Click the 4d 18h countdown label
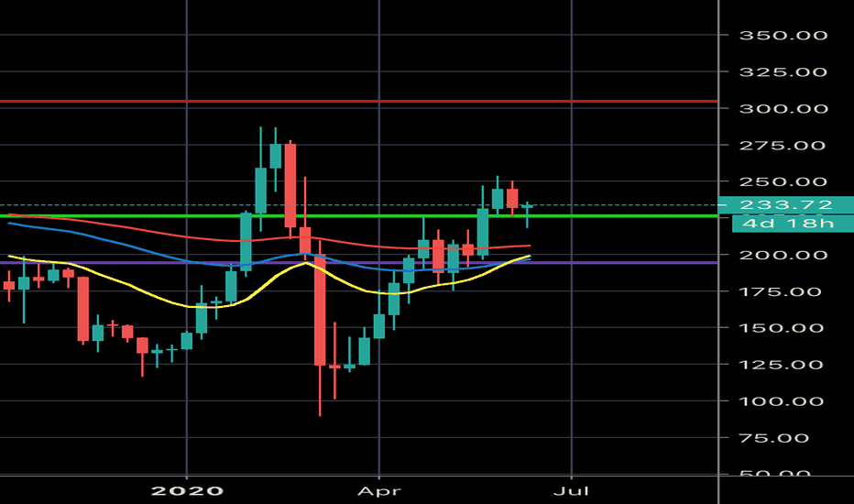The width and height of the screenshot is (854, 504). click(793, 223)
